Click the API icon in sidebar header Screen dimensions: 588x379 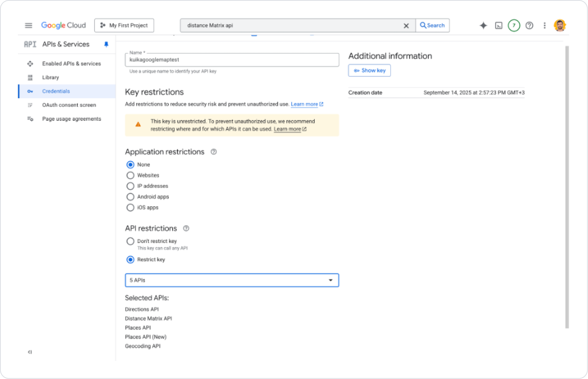click(30, 44)
